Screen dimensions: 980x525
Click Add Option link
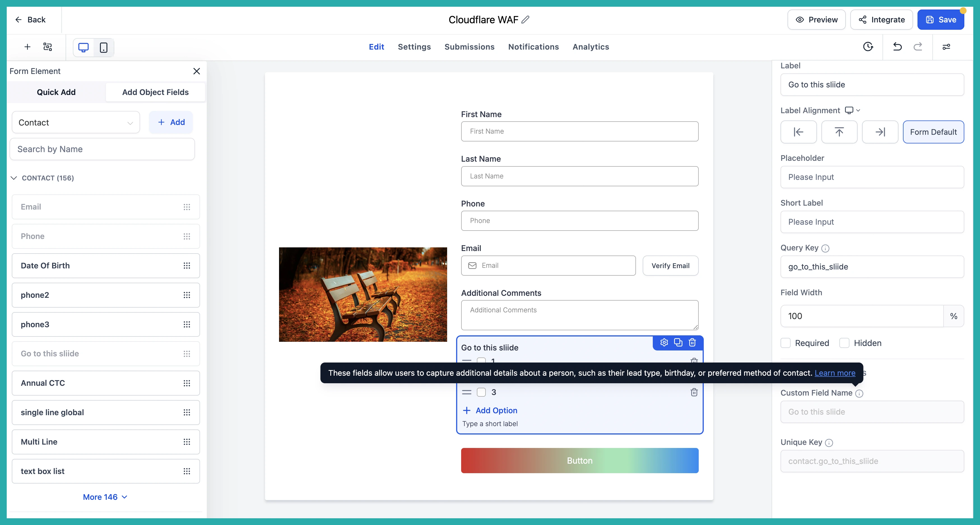point(490,410)
